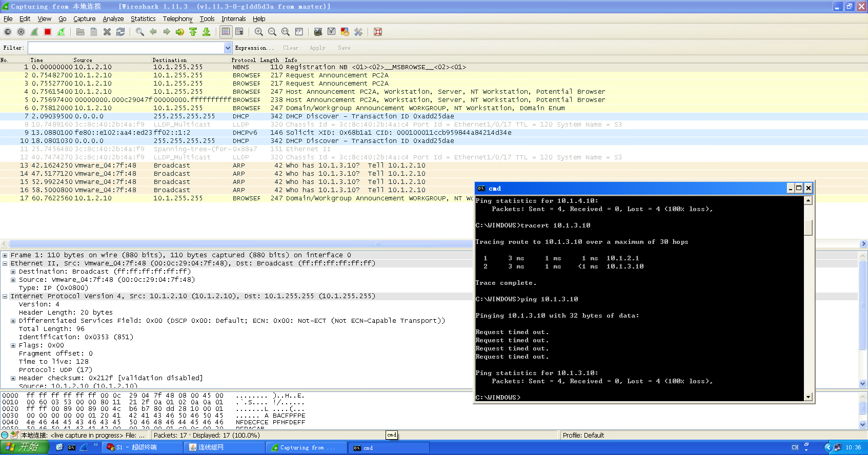Open the capture interfaces list icon

point(8,32)
